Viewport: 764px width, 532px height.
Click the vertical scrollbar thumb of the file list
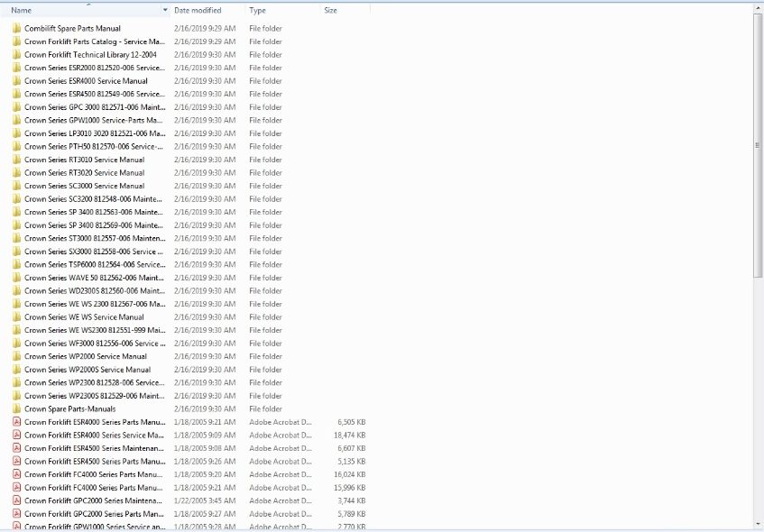tap(757, 144)
